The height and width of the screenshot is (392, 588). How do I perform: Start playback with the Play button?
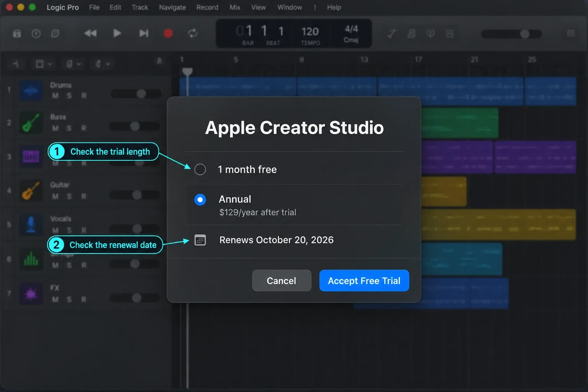click(x=117, y=33)
